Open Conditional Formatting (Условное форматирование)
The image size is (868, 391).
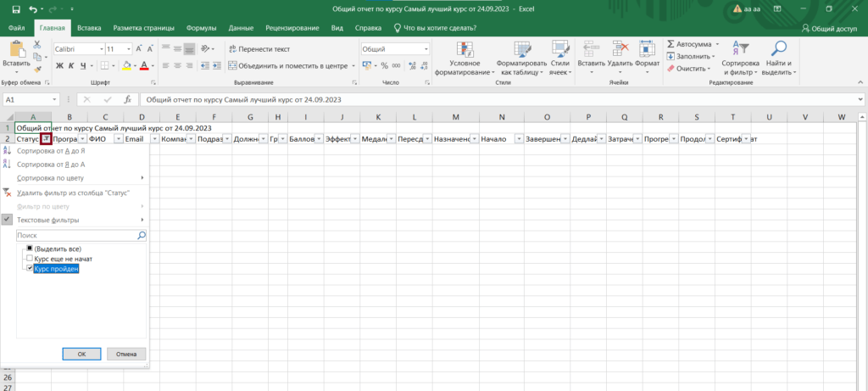465,59
